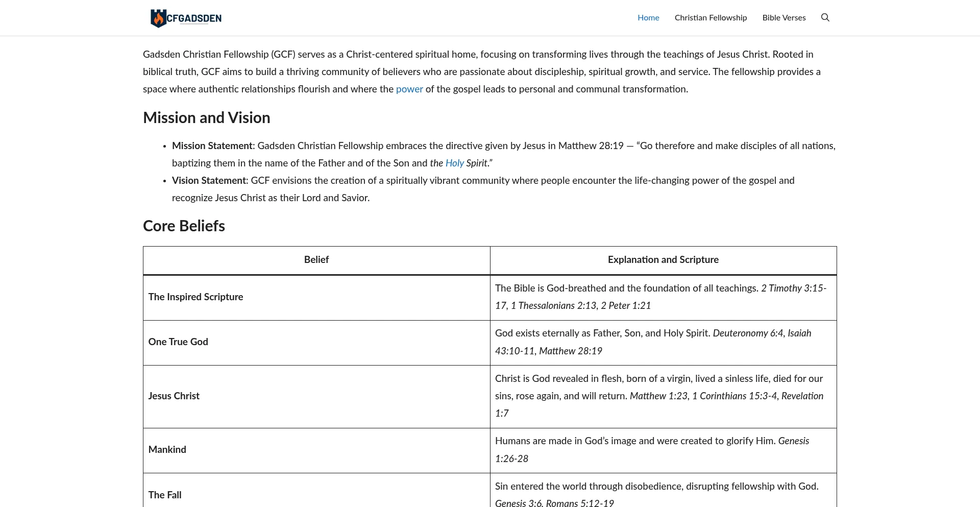Click the bold Mission Statement label

point(212,146)
